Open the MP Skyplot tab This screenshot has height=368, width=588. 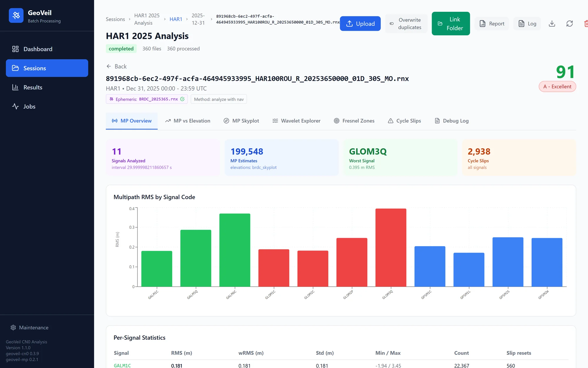click(x=241, y=121)
